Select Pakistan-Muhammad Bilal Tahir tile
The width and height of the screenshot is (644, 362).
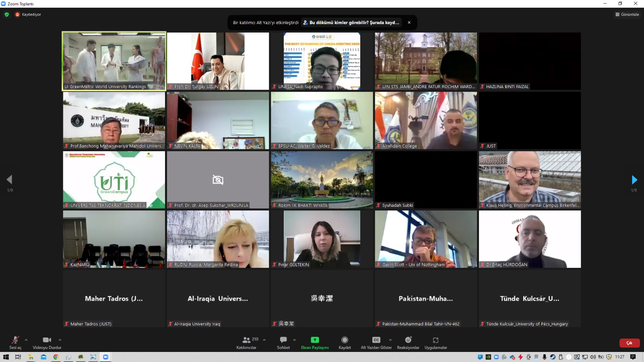point(426,298)
